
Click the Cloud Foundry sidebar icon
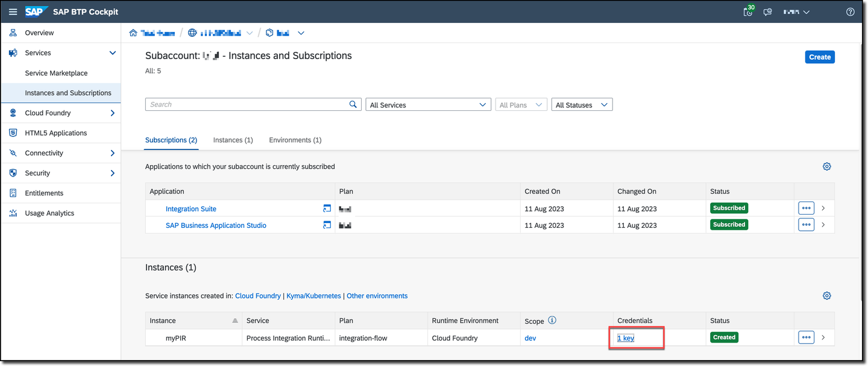click(x=13, y=113)
